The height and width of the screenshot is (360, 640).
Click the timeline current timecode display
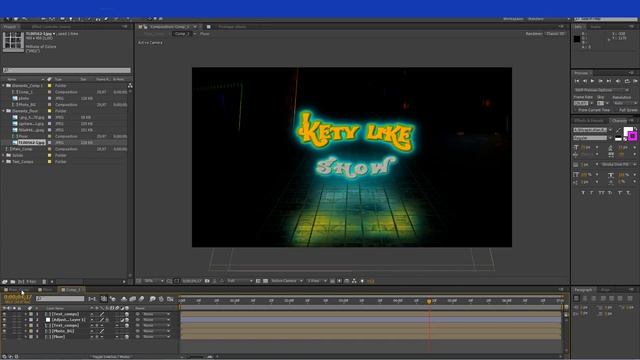(17, 298)
